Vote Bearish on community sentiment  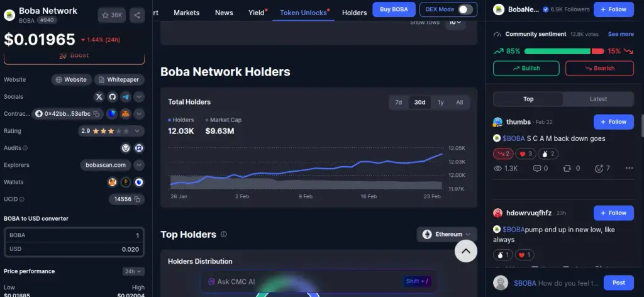tap(599, 68)
